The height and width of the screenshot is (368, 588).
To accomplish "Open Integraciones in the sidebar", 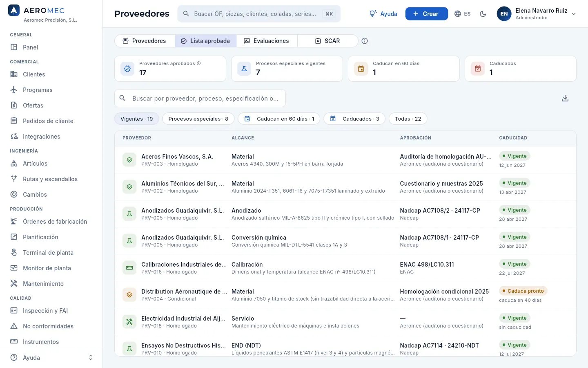I will pyautogui.click(x=51, y=137).
